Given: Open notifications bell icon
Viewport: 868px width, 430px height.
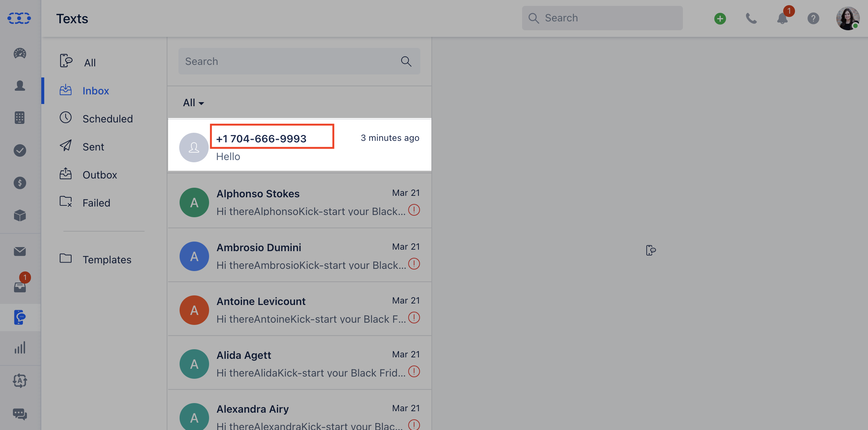Looking at the screenshot, I should [782, 18].
